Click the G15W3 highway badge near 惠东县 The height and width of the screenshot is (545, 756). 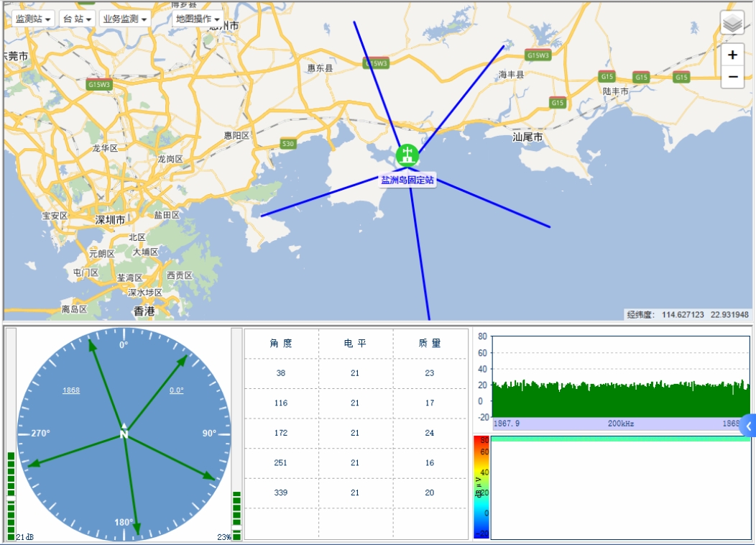click(376, 63)
